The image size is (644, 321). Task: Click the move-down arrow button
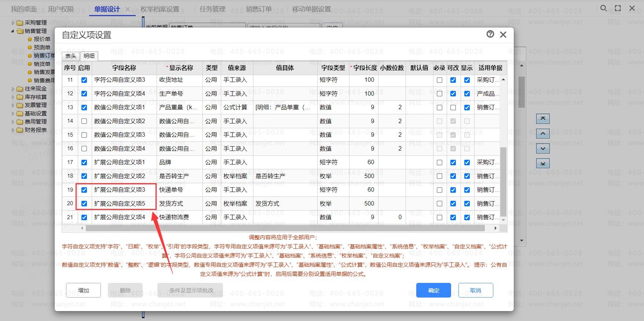(x=543, y=148)
